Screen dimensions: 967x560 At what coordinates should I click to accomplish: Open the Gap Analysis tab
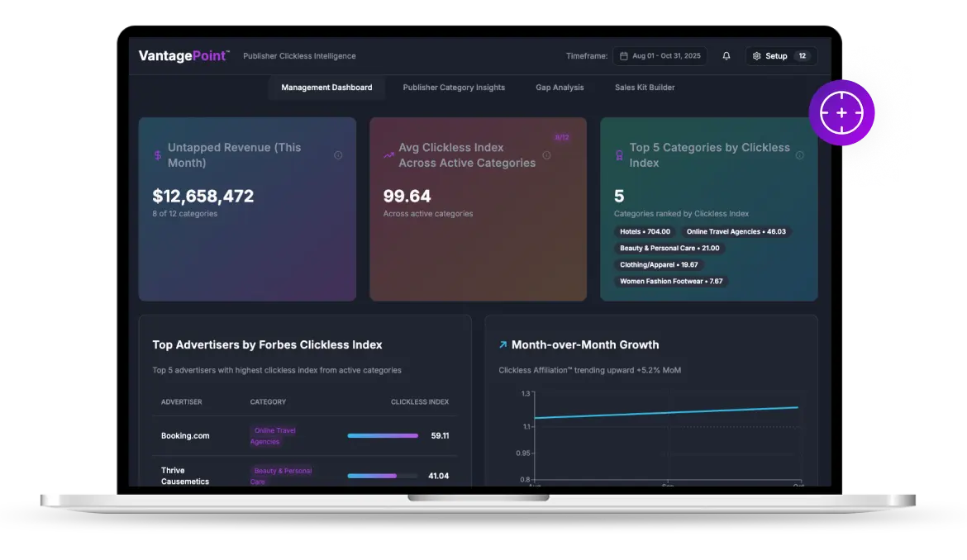pos(560,88)
